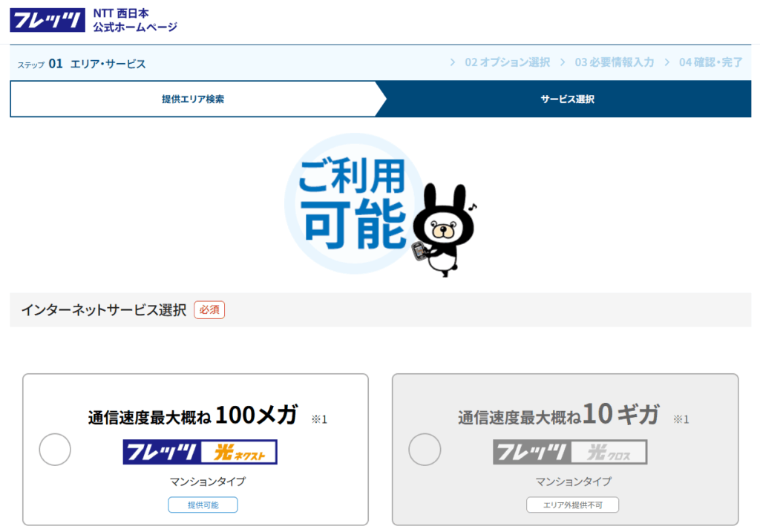Click the 04 確認・完了 step
Image resolution: width=760 pixels, height=532 pixels.
click(710, 62)
